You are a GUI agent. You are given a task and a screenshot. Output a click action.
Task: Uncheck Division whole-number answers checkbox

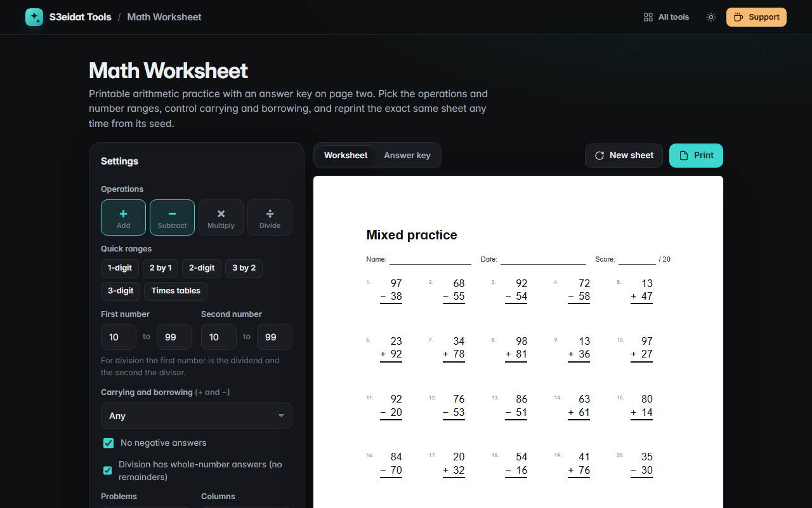tap(108, 471)
